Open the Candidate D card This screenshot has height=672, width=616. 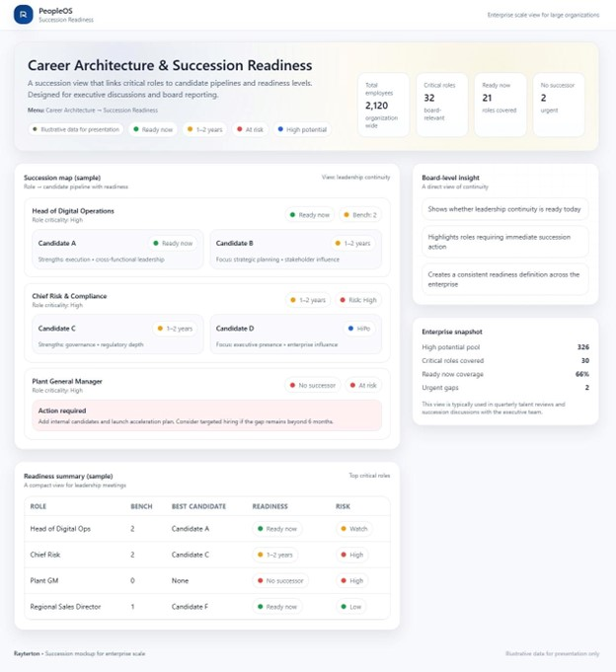coord(295,335)
